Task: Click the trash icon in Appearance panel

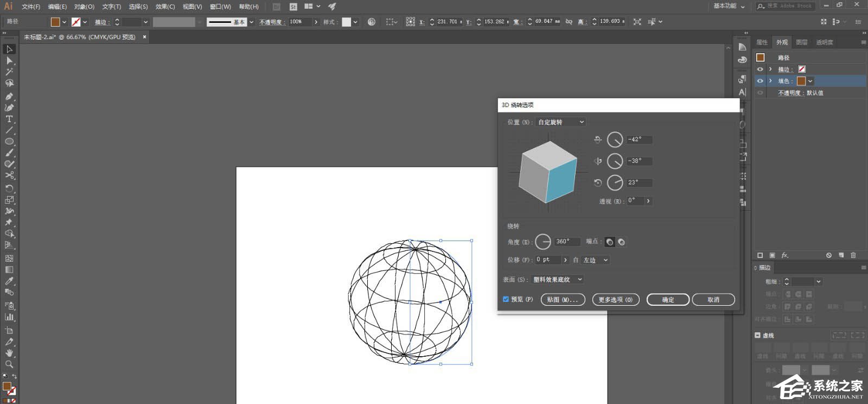Action: coord(853,255)
